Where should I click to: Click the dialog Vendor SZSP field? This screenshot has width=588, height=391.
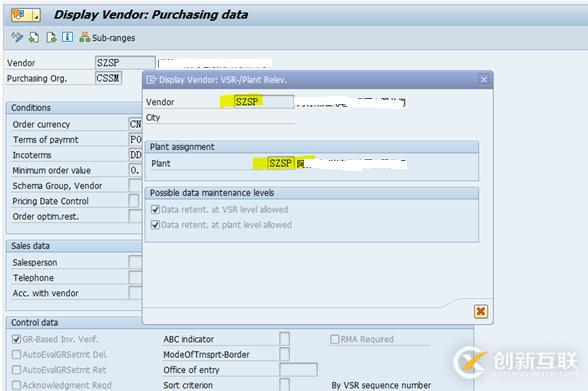click(264, 102)
